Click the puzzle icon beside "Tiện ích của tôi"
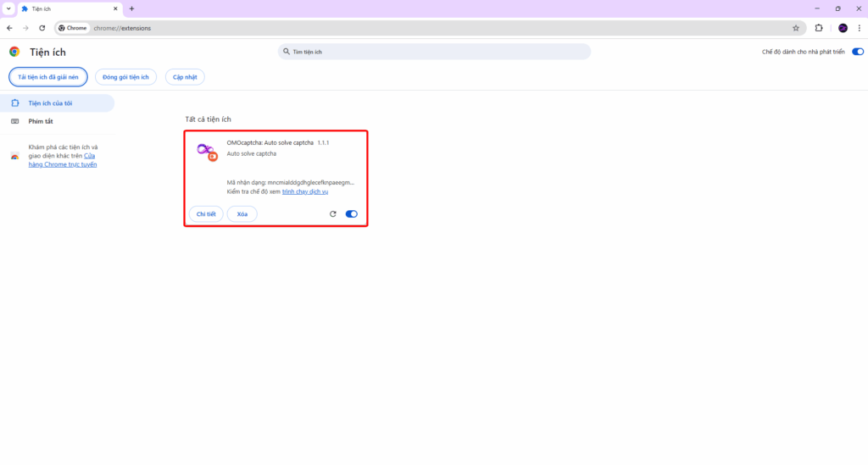Image resolution: width=868 pixels, height=465 pixels. click(15, 102)
